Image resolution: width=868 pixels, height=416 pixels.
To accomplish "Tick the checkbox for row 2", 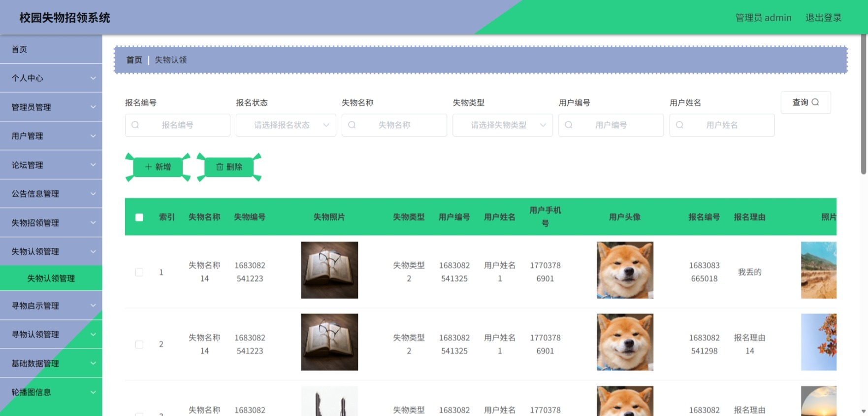I will coord(139,345).
